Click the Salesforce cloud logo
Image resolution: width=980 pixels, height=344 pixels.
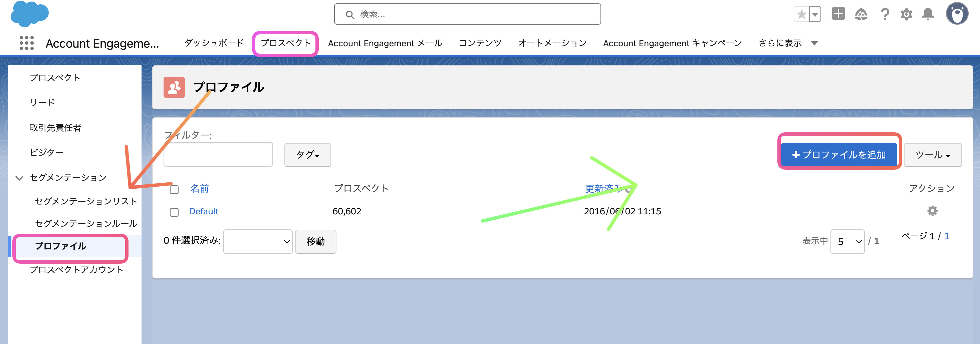pyautogui.click(x=30, y=14)
